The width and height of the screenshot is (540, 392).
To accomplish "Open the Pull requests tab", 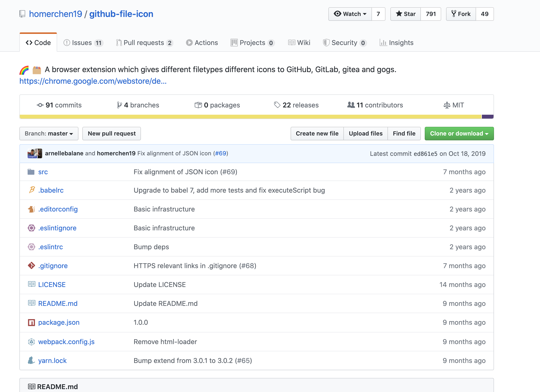I will coord(144,43).
